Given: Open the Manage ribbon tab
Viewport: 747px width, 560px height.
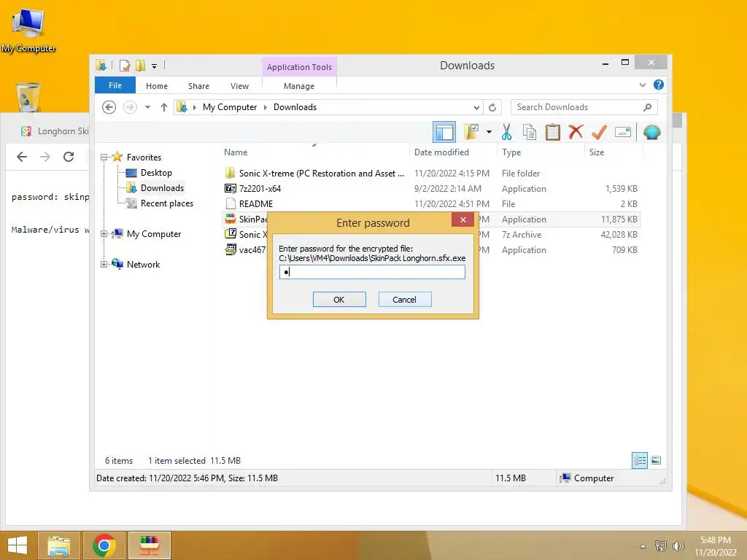Looking at the screenshot, I should click(x=298, y=86).
